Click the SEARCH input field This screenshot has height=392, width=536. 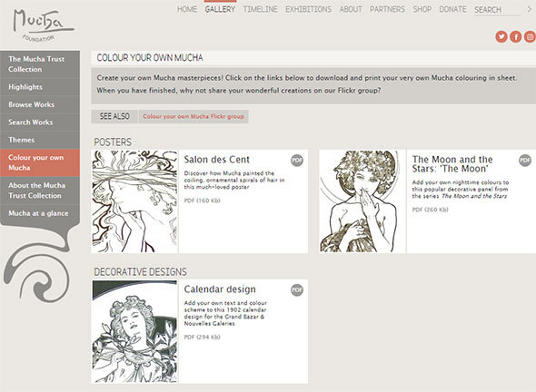tap(497, 10)
